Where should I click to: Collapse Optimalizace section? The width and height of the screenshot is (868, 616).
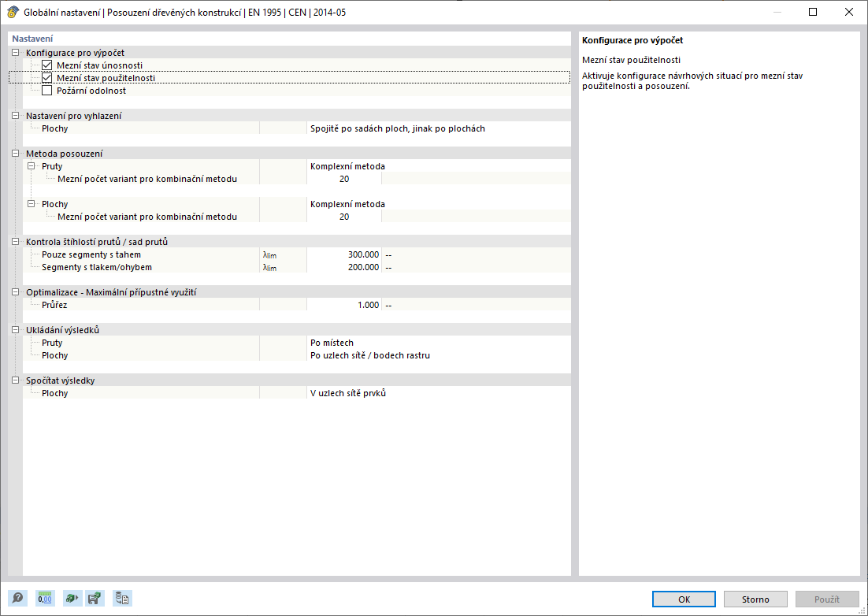click(x=16, y=292)
